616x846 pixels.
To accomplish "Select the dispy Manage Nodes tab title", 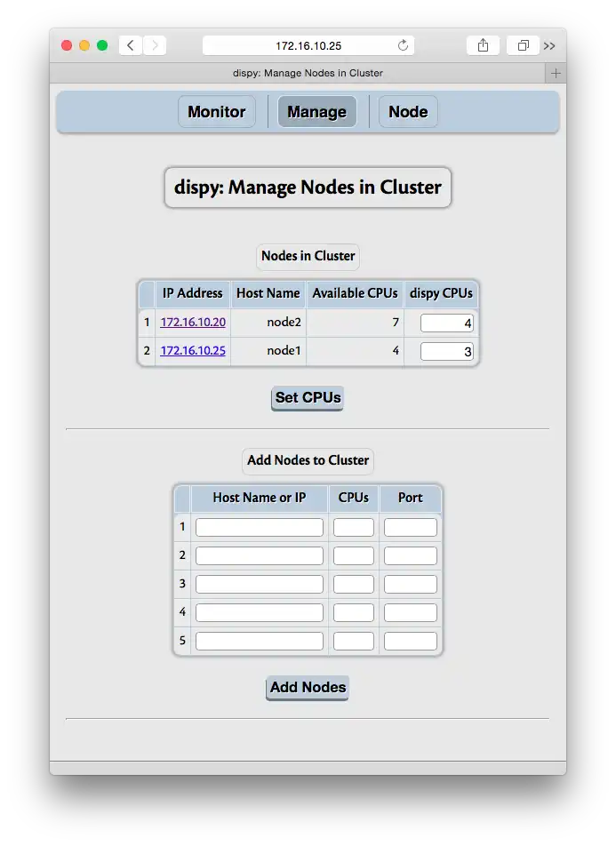I will pos(308,73).
